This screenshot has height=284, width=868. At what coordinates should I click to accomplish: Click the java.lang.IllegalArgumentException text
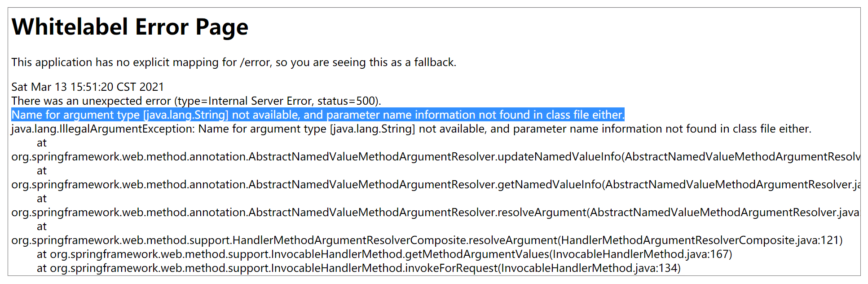click(x=102, y=129)
